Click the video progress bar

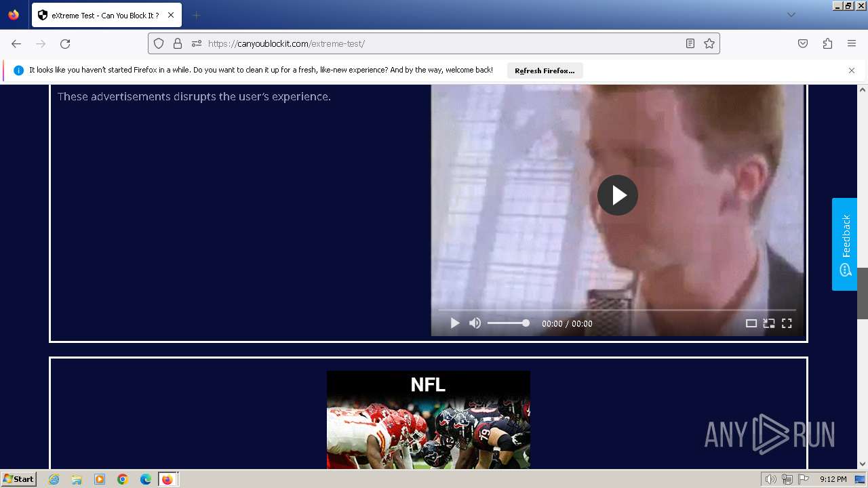(617, 310)
